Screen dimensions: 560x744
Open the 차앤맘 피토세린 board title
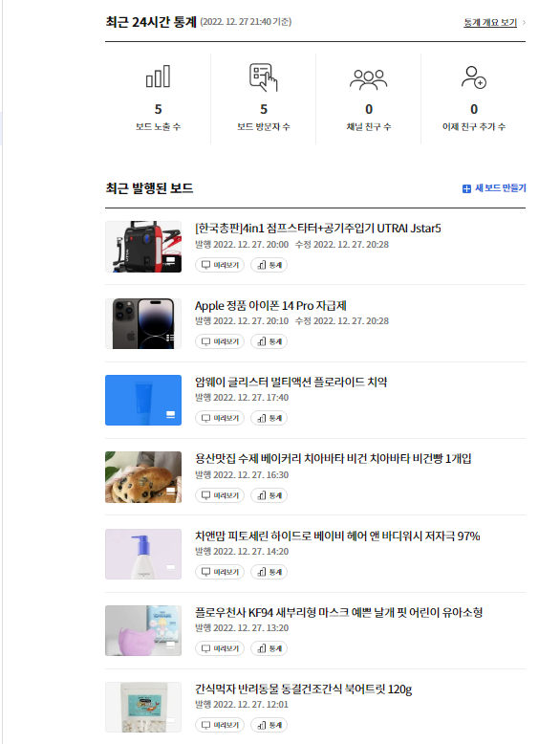(x=337, y=536)
